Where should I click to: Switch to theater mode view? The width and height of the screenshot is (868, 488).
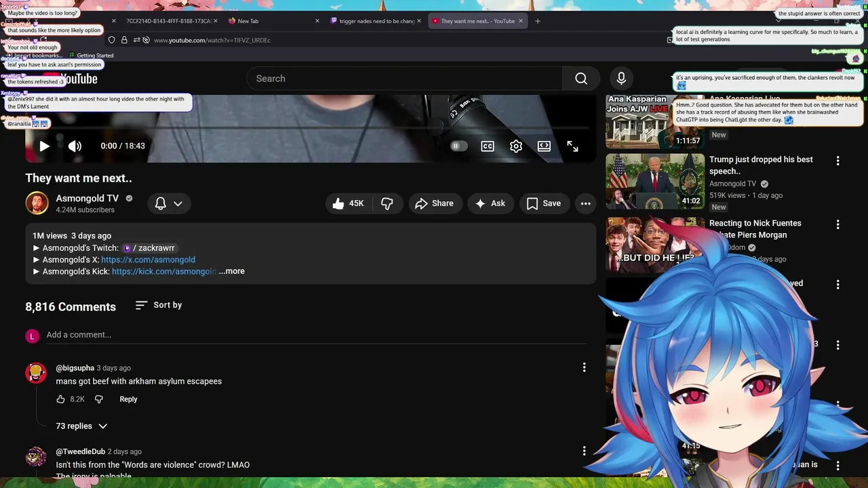(x=544, y=146)
